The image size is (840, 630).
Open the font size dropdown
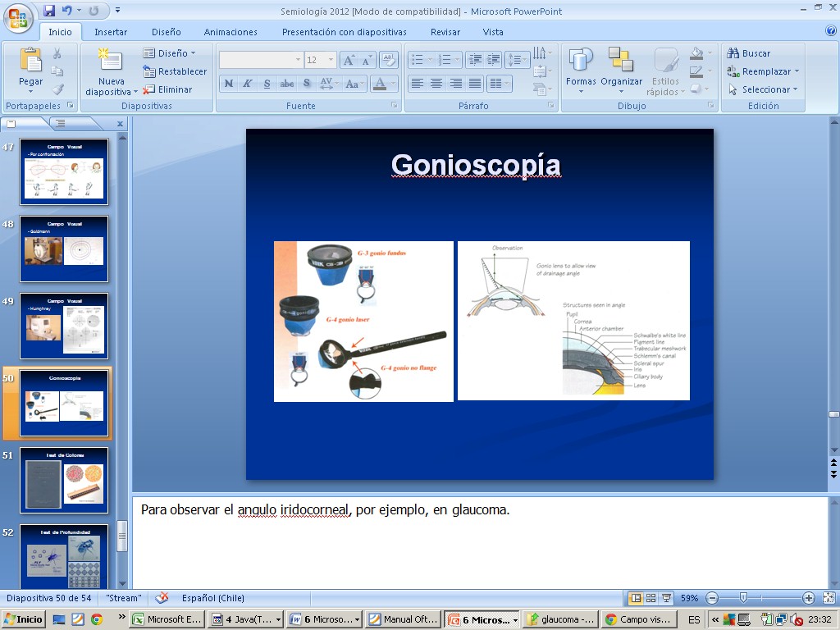coord(331,60)
